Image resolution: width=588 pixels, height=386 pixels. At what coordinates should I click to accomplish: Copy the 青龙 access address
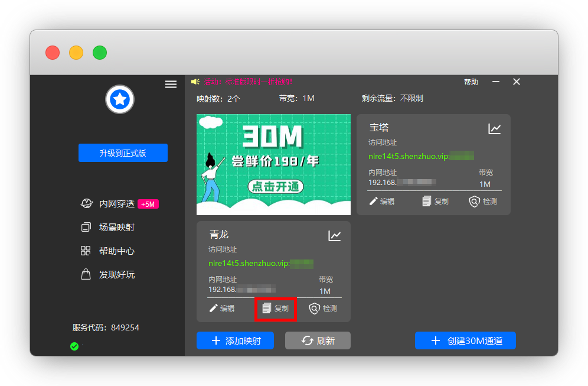tap(276, 309)
